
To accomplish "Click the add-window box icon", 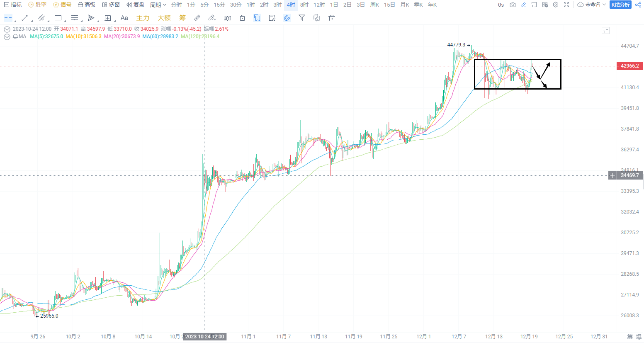I will pos(534,5).
